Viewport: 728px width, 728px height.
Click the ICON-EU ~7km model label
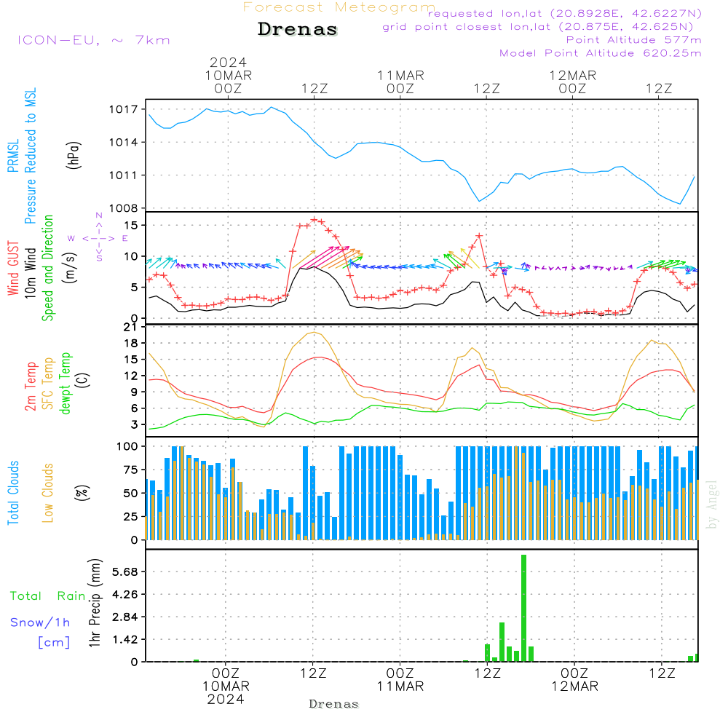pyautogui.click(x=93, y=39)
